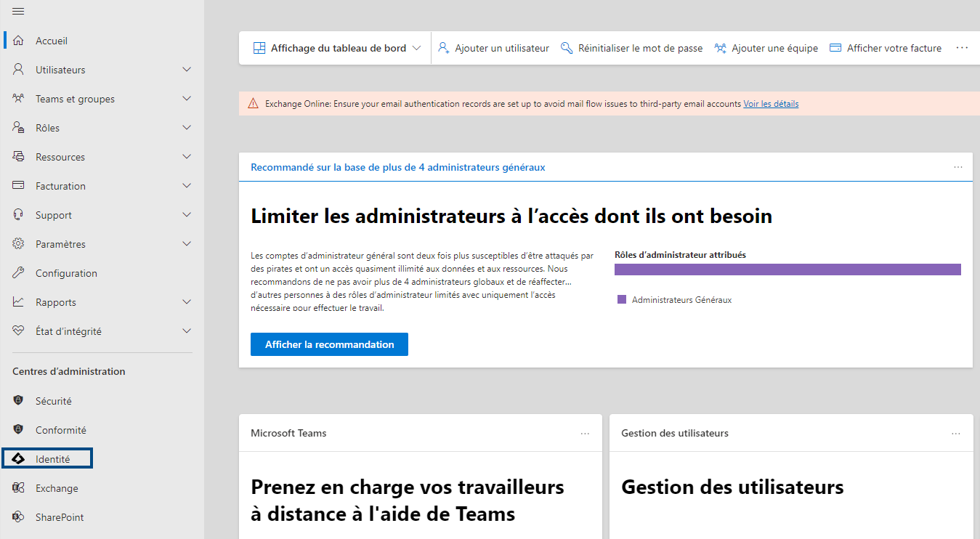The width and height of the screenshot is (980, 539).
Task: Click the Identité diamond icon
Action: tap(19, 459)
